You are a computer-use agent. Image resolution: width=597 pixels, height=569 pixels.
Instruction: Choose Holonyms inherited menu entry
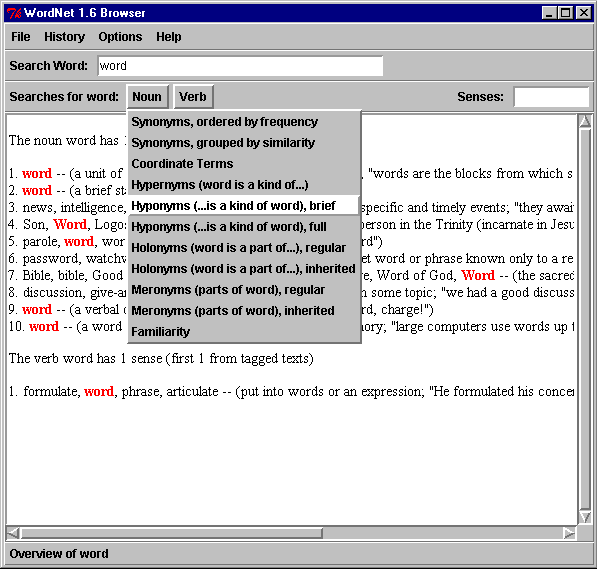click(244, 269)
